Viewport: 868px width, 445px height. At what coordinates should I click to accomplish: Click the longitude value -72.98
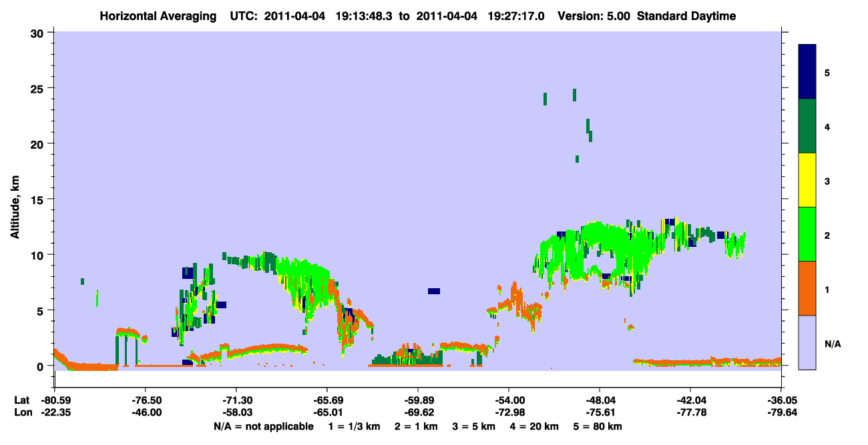(508, 413)
